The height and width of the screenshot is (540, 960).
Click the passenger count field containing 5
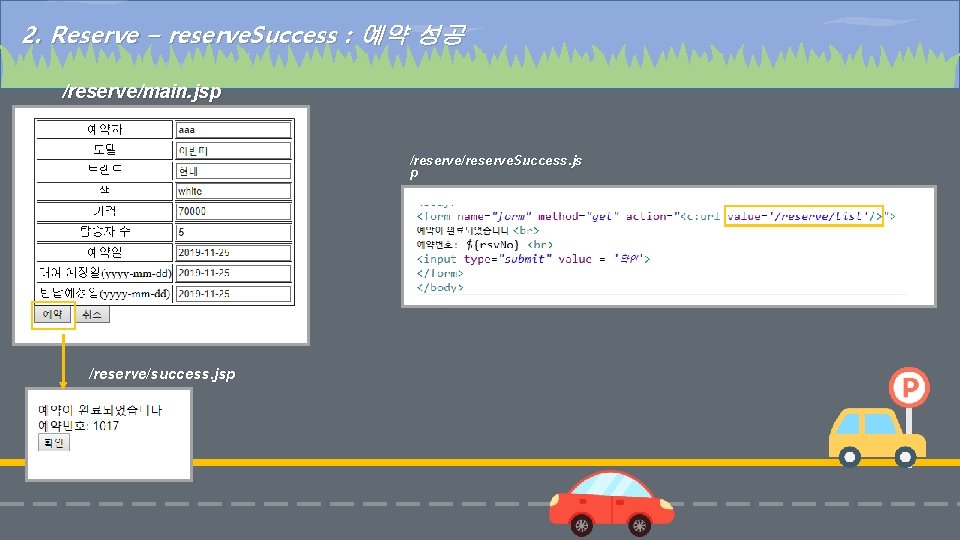click(233, 232)
